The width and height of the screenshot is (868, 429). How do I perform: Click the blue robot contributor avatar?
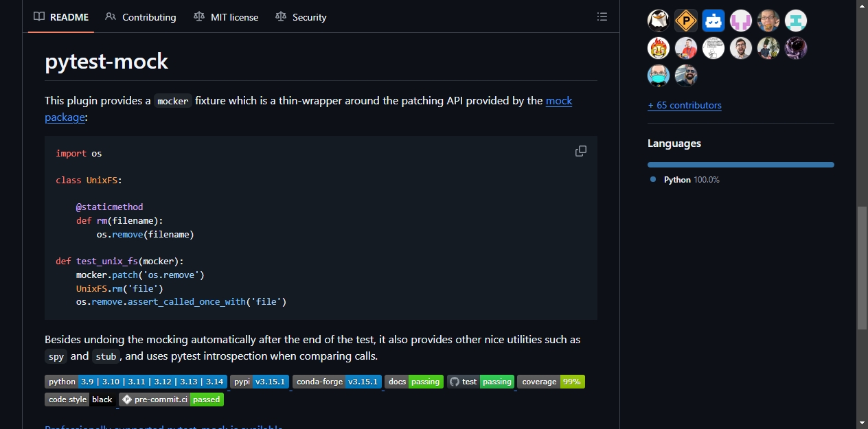[713, 21]
